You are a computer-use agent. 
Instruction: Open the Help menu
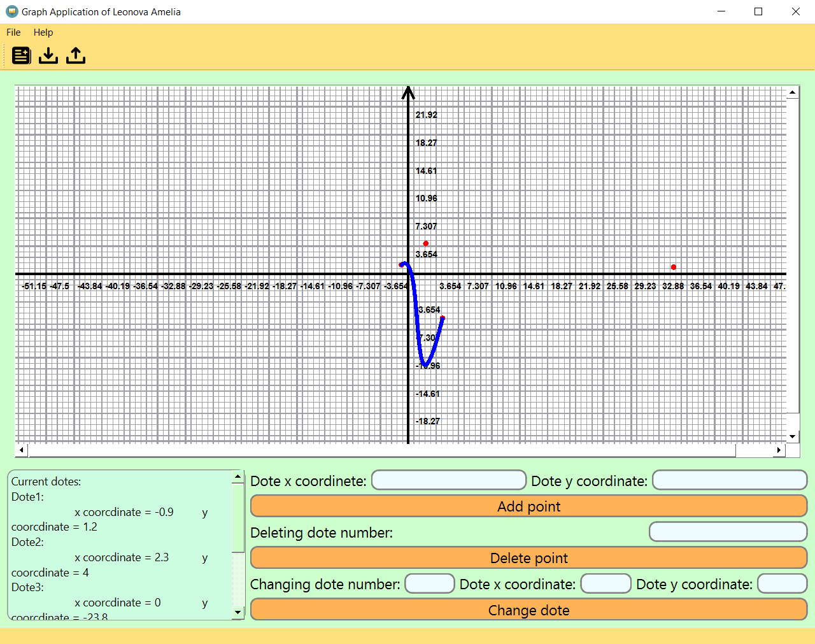coord(43,32)
